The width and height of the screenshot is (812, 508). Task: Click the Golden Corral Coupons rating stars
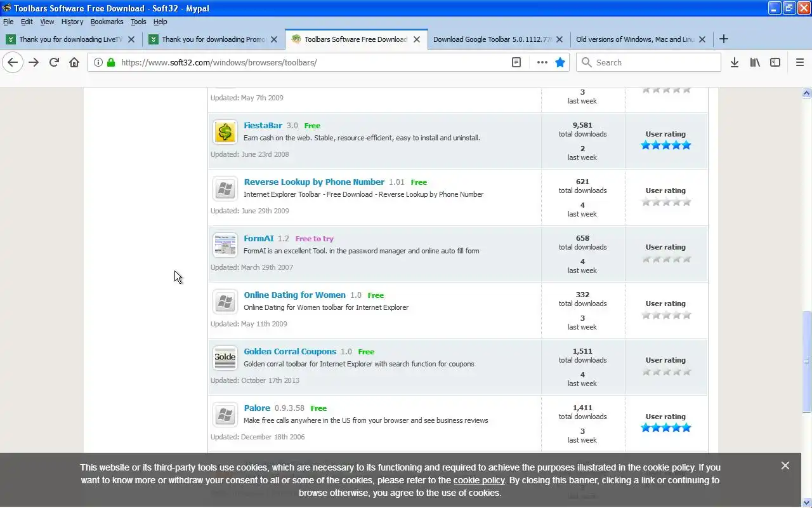pos(665,371)
